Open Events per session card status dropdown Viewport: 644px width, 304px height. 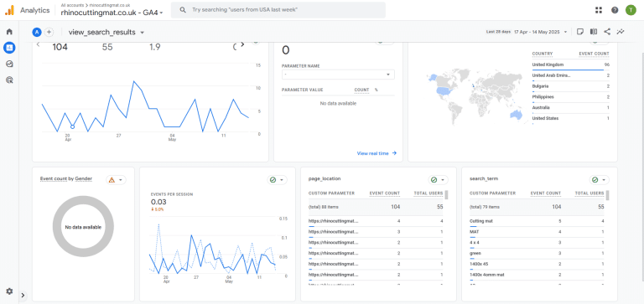(x=278, y=180)
